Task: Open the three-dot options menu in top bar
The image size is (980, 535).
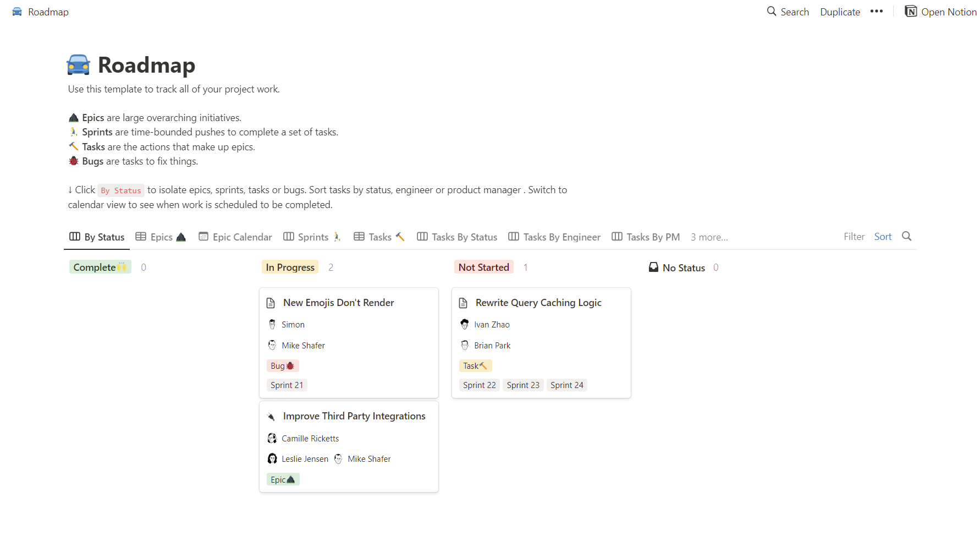Action: pyautogui.click(x=877, y=11)
